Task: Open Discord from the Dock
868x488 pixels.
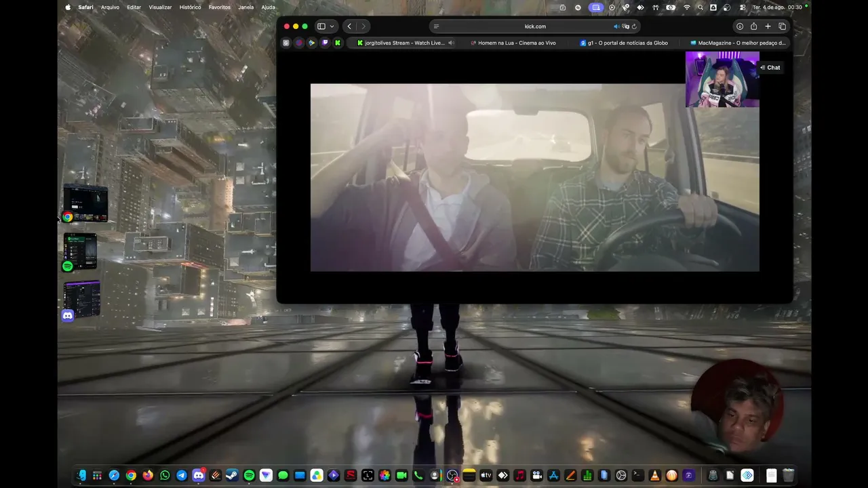Action: pyautogui.click(x=199, y=476)
